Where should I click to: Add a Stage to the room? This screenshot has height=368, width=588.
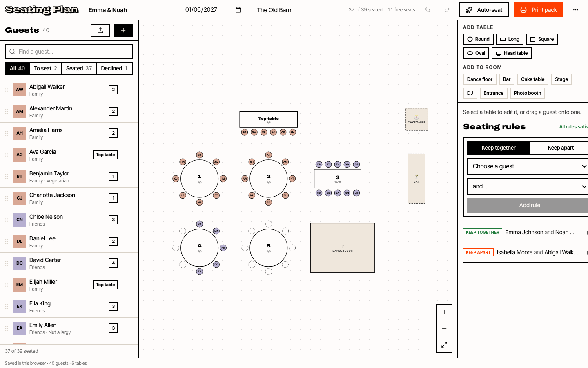tap(561, 79)
